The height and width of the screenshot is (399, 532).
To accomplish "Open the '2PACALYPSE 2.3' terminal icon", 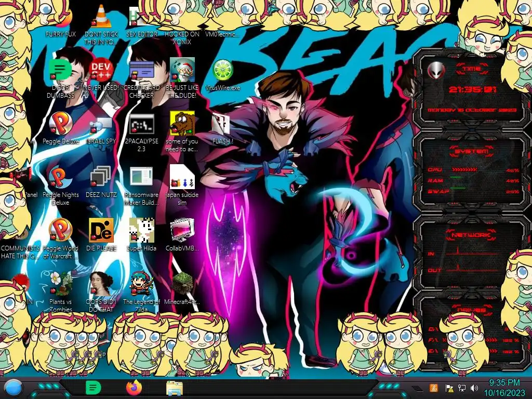I will (141, 124).
